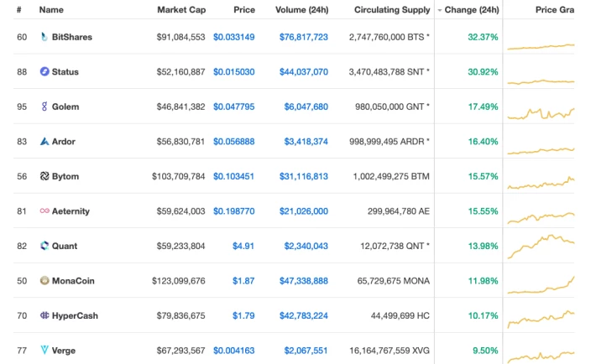Select the 9.50% change value

[485, 351]
